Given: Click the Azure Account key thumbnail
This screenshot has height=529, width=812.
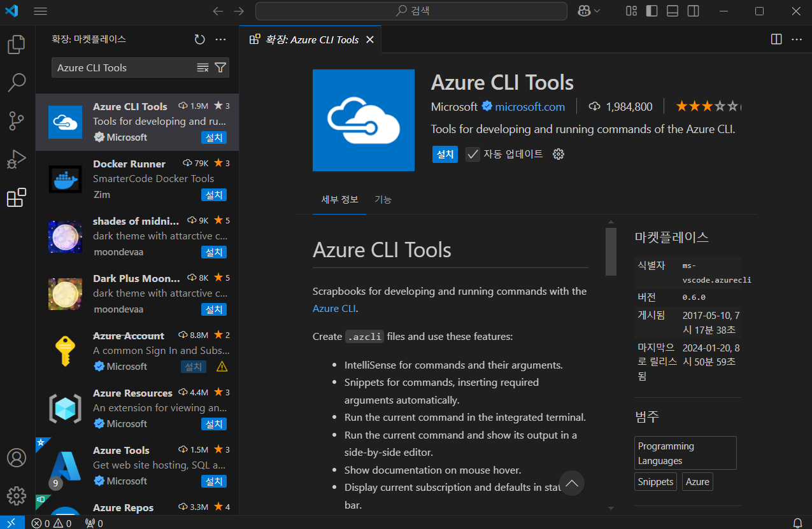Looking at the screenshot, I should click(x=66, y=351).
